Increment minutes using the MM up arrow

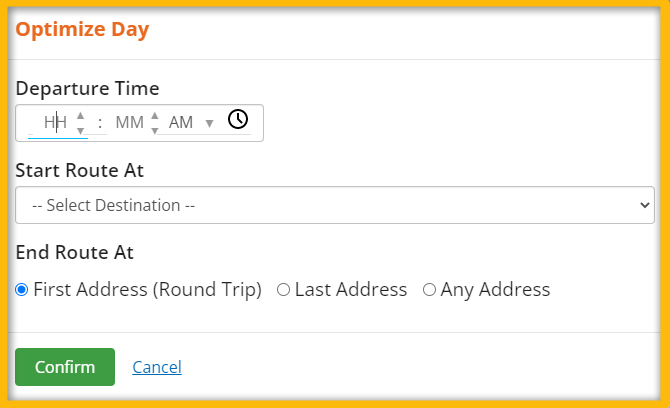click(x=155, y=115)
